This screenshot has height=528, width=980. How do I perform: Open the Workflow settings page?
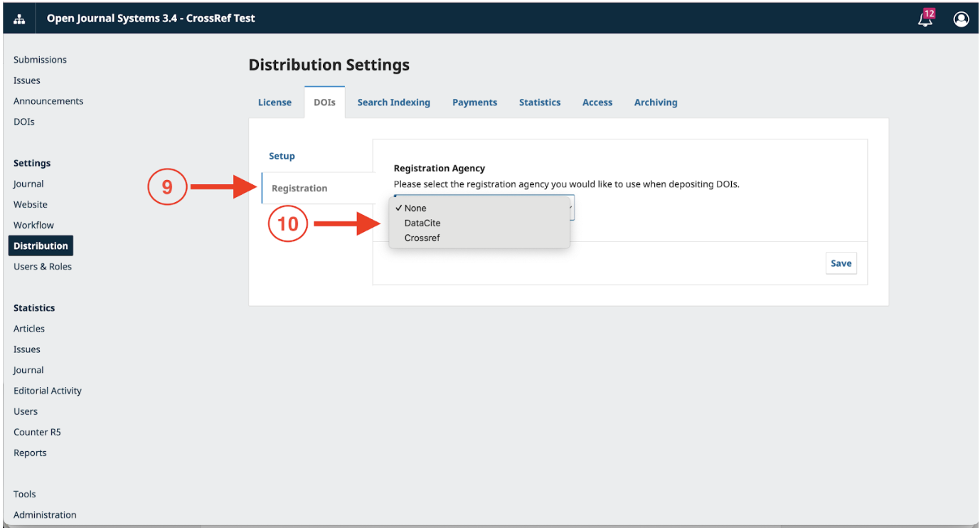click(33, 225)
